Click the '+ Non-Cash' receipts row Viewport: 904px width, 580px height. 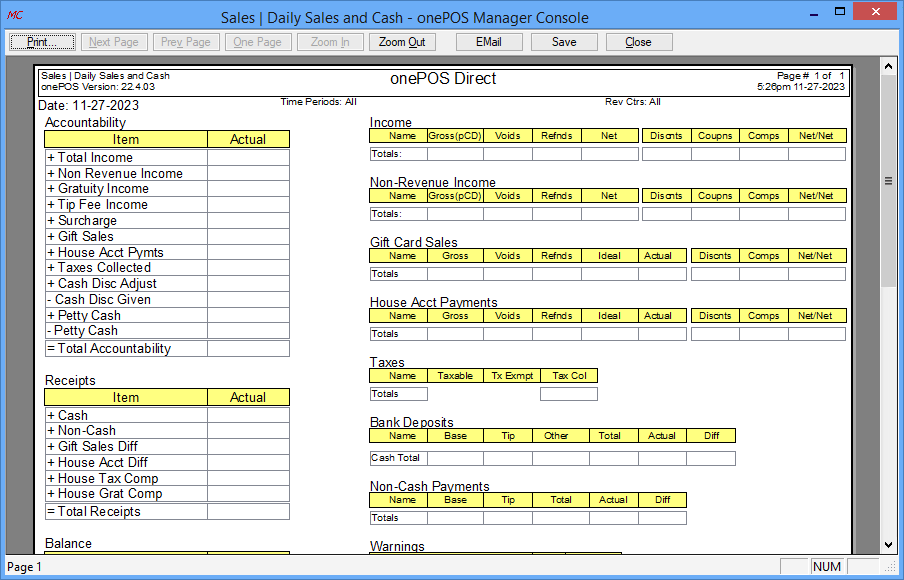[167, 431]
